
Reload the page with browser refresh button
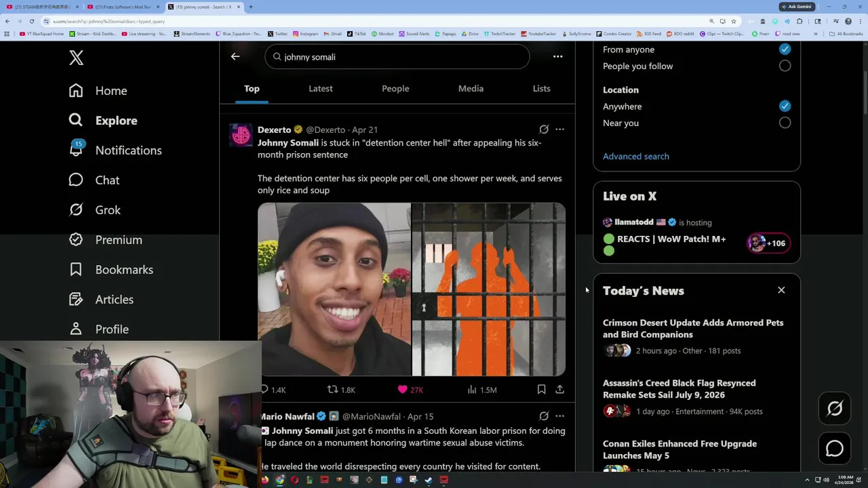pyautogui.click(x=31, y=21)
